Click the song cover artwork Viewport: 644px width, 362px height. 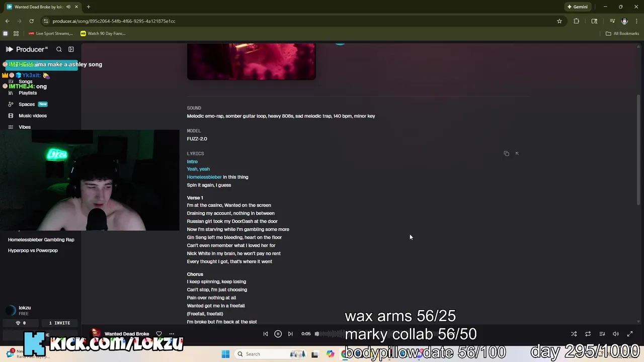(251, 61)
